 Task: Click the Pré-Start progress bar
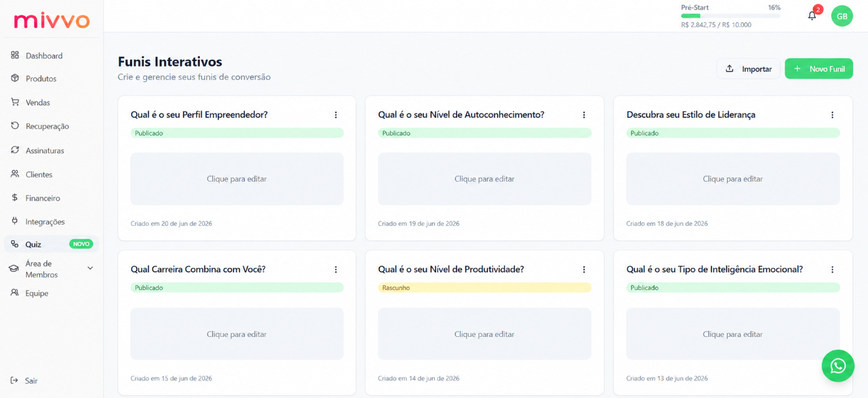730,16
